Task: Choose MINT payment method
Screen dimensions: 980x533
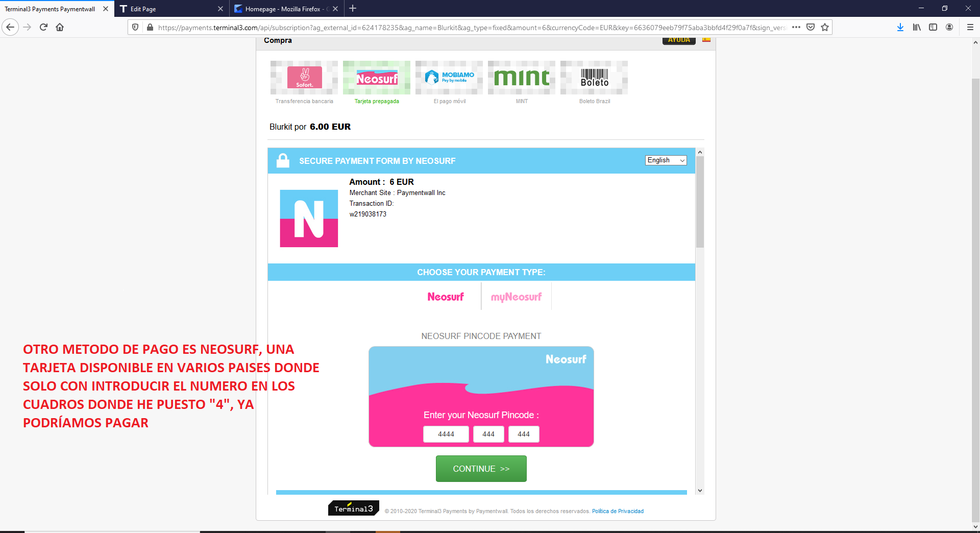Action: [x=522, y=78]
